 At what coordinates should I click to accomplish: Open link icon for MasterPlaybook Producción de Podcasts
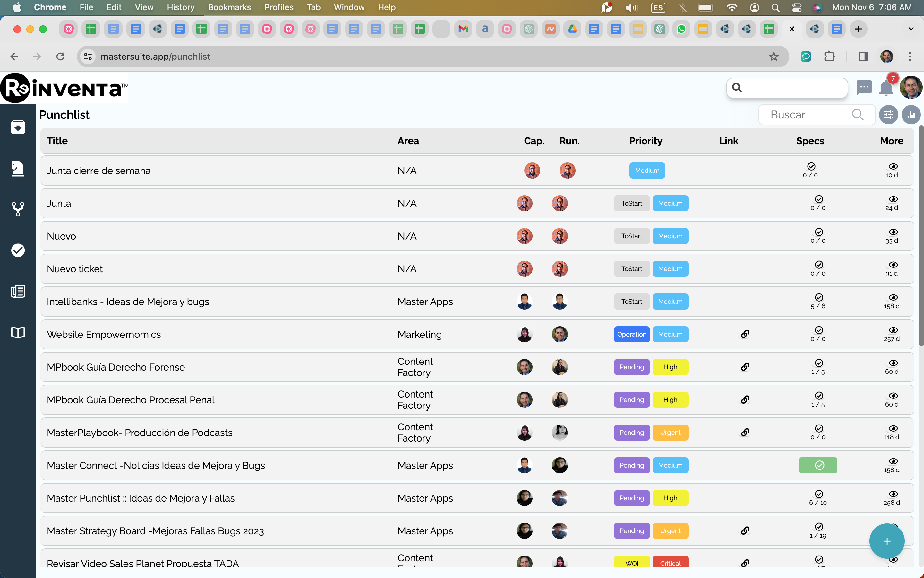tap(745, 432)
